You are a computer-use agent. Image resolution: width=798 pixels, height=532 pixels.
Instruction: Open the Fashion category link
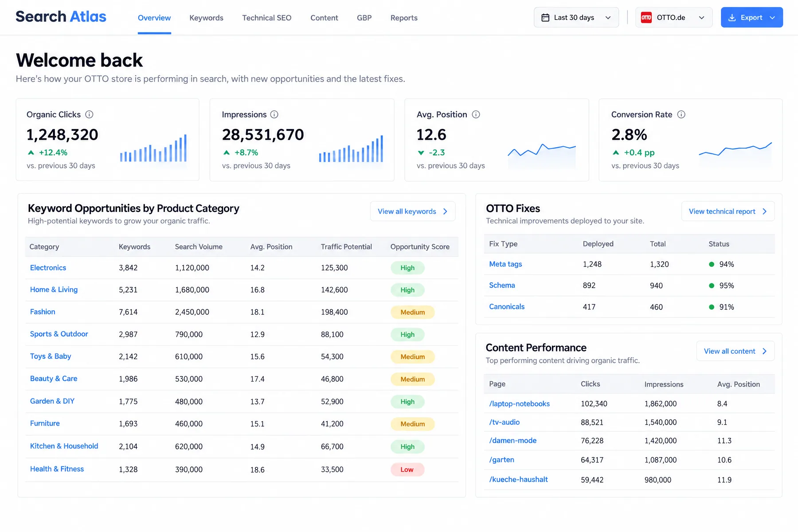(x=43, y=312)
